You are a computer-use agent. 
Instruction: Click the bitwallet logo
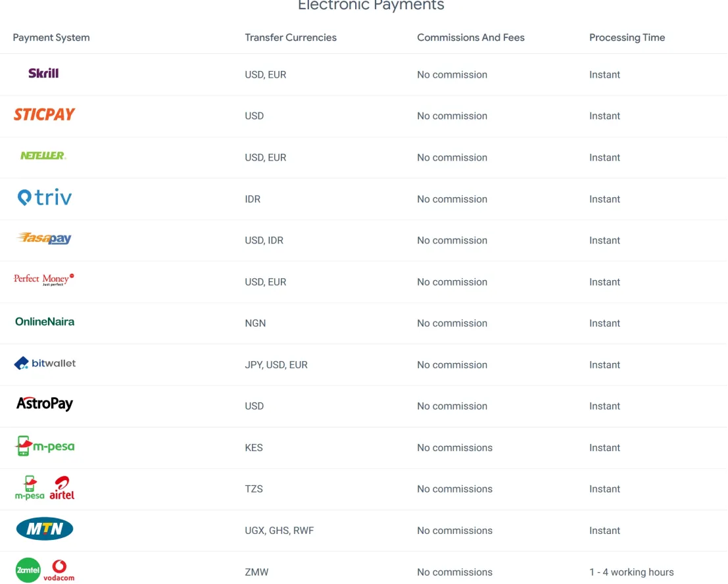coord(45,363)
